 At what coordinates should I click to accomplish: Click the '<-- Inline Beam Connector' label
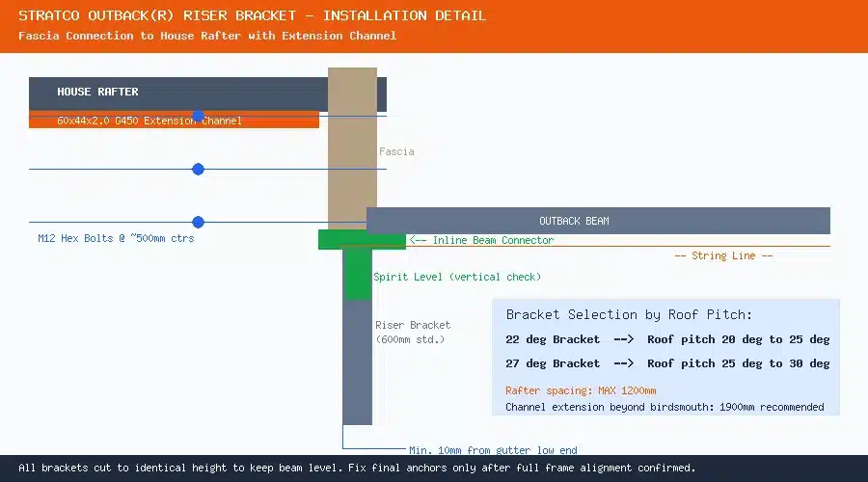click(481, 240)
